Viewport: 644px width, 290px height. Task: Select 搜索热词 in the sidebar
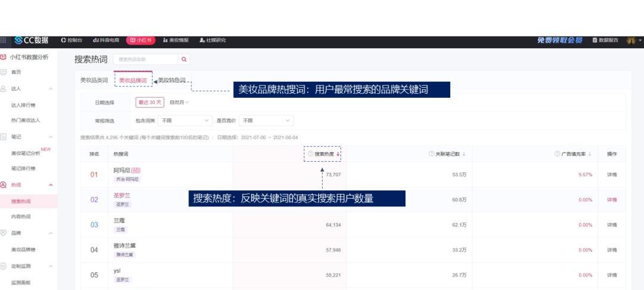20,202
